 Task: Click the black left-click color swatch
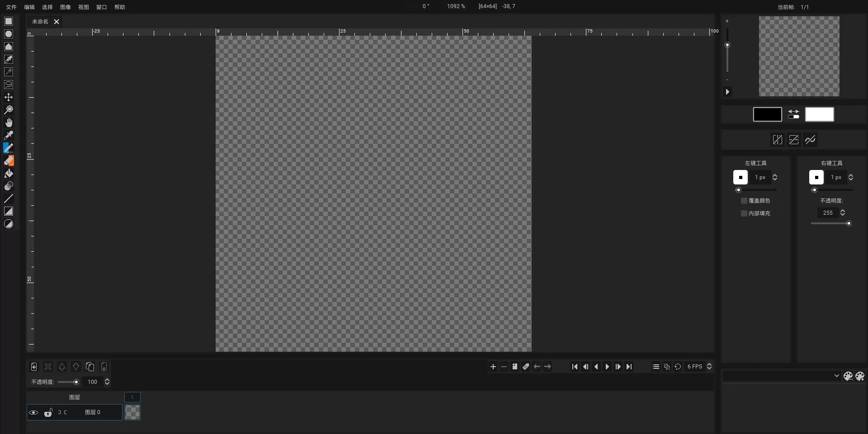tap(767, 114)
